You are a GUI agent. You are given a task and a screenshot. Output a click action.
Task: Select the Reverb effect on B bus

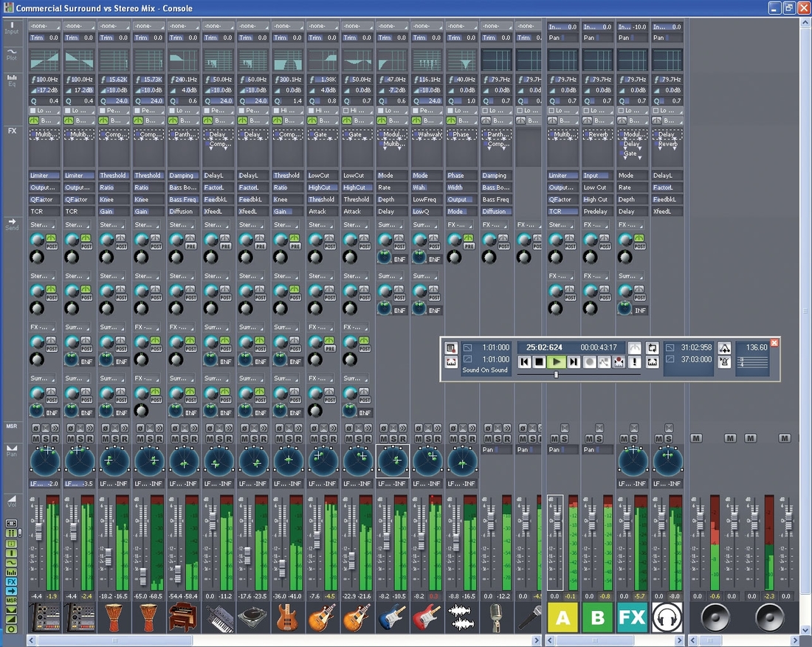(x=598, y=134)
